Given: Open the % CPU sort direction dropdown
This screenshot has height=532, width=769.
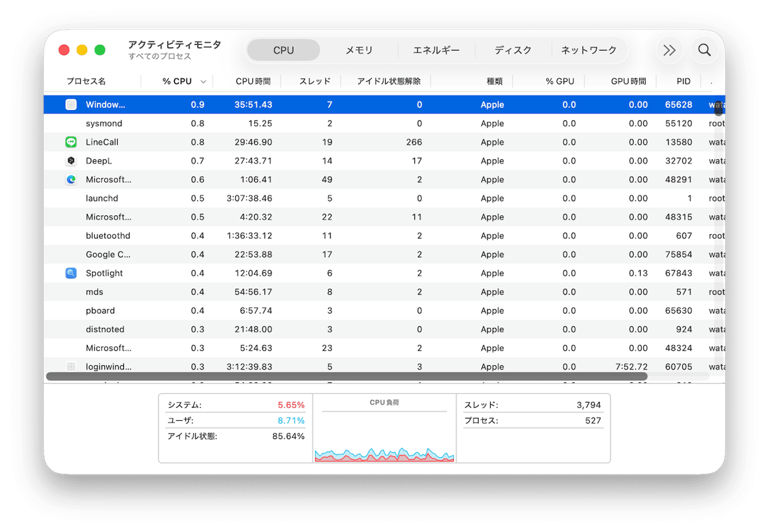Looking at the screenshot, I should click(203, 81).
